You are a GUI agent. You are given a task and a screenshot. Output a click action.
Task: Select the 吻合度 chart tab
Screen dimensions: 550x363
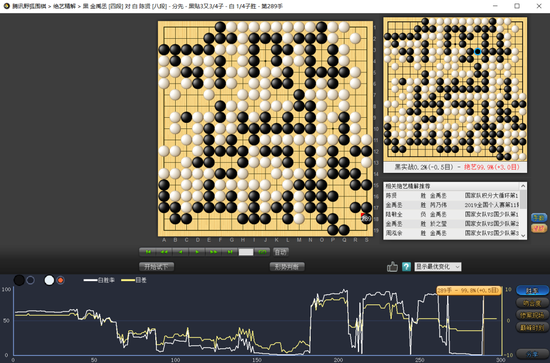click(532, 303)
